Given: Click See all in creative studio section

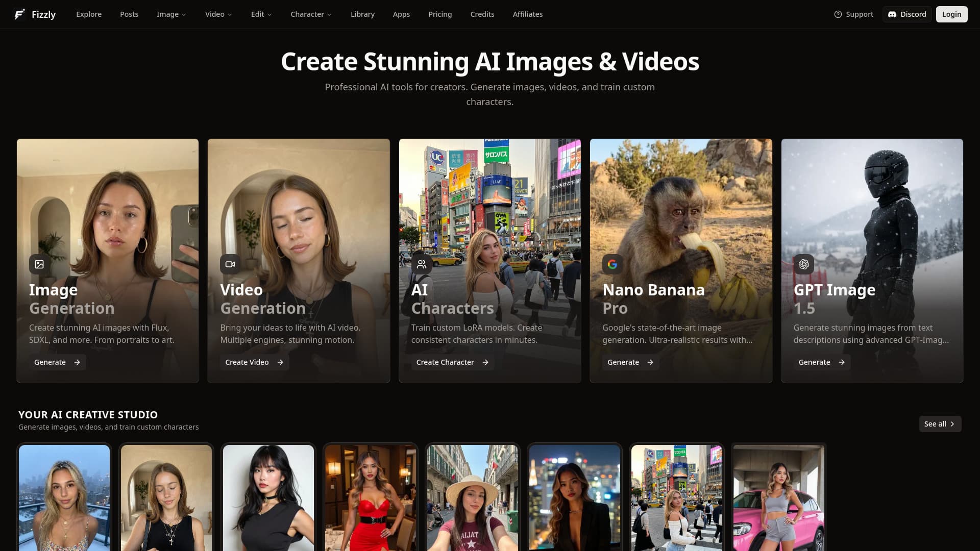Looking at the screenshot, I should coord(940,424).
